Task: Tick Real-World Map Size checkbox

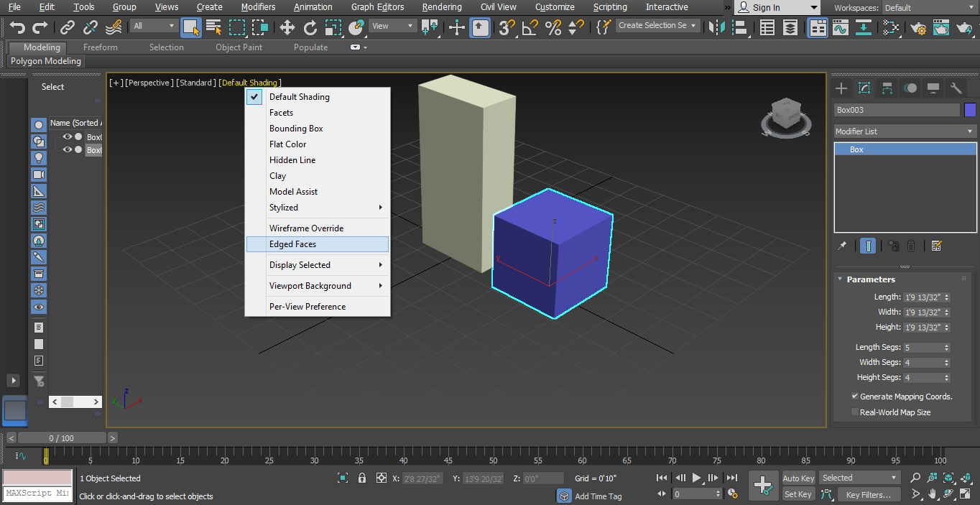Action: pyautogui.click(x=855, y=412)
